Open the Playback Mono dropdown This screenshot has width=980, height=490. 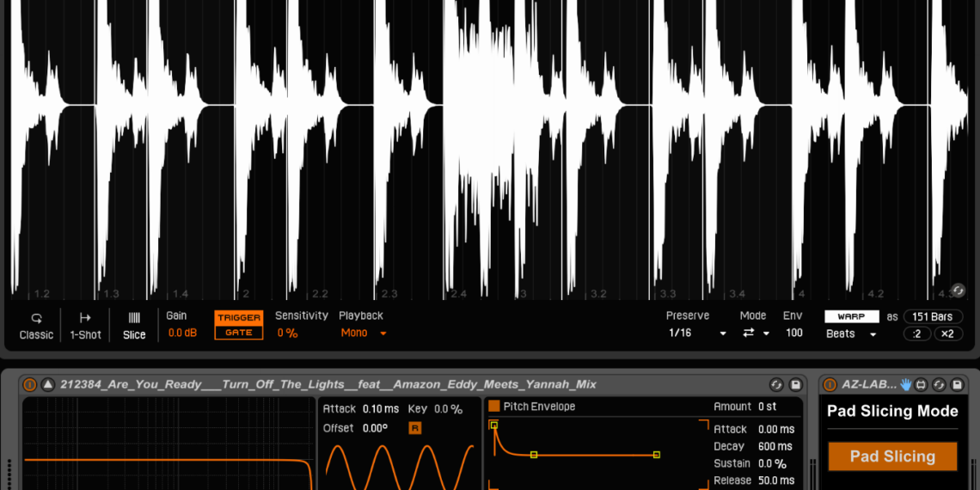[363, 334]
